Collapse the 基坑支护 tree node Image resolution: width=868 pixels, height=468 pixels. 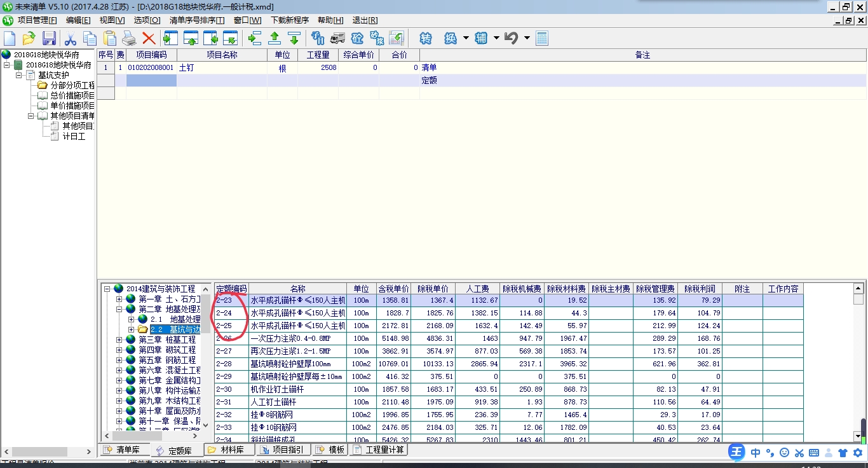tap(19, 75)
